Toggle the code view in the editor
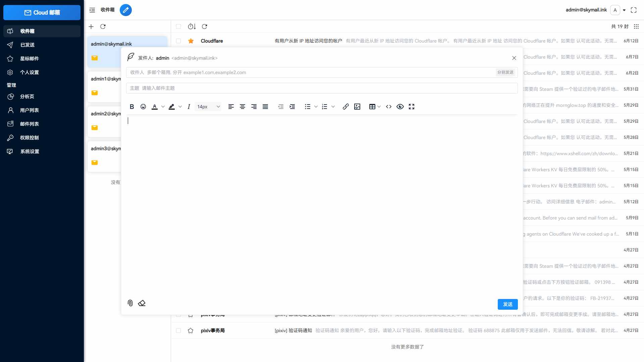The height and width of the screenshot is (362, 644). point(389,107)
